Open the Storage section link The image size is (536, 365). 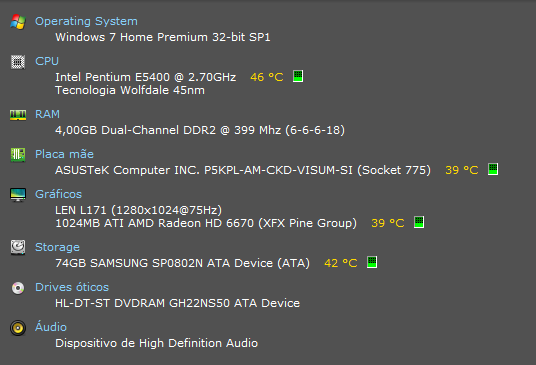[x=57, y=247]
